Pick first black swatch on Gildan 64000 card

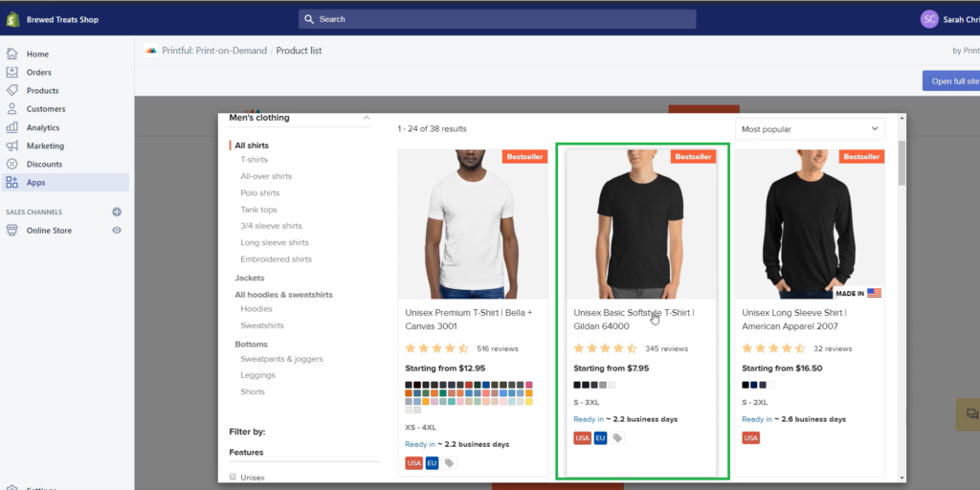coord(577,385)
